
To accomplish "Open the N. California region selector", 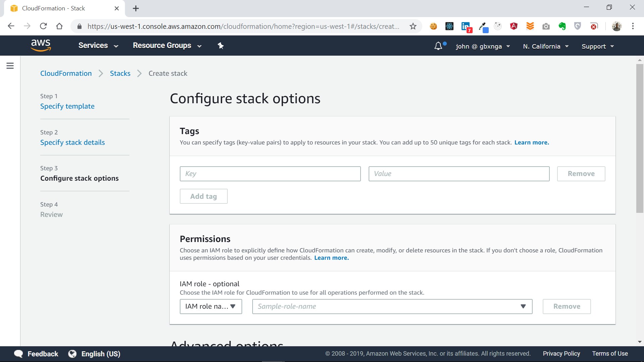I will pos(546,46).
